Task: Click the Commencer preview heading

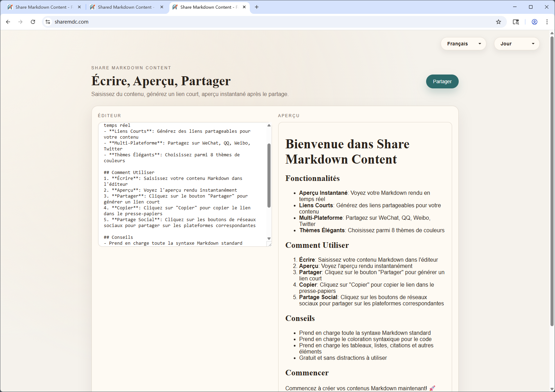Action: coord(307,373)
